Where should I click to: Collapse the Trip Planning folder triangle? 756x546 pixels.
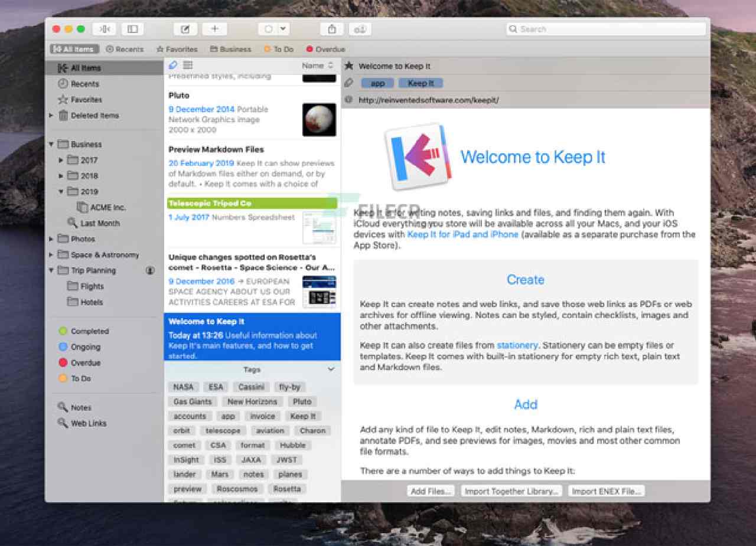pyautogui.click(x=51, y=270)
